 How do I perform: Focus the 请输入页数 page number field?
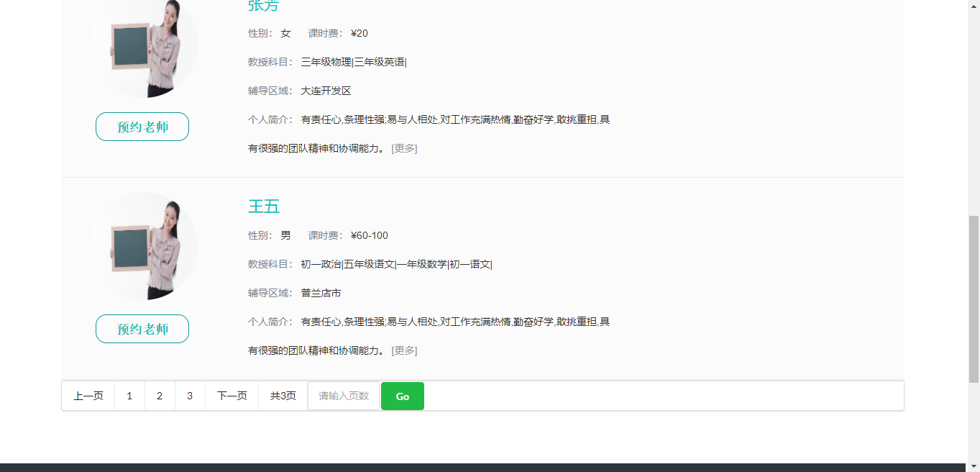344,396
